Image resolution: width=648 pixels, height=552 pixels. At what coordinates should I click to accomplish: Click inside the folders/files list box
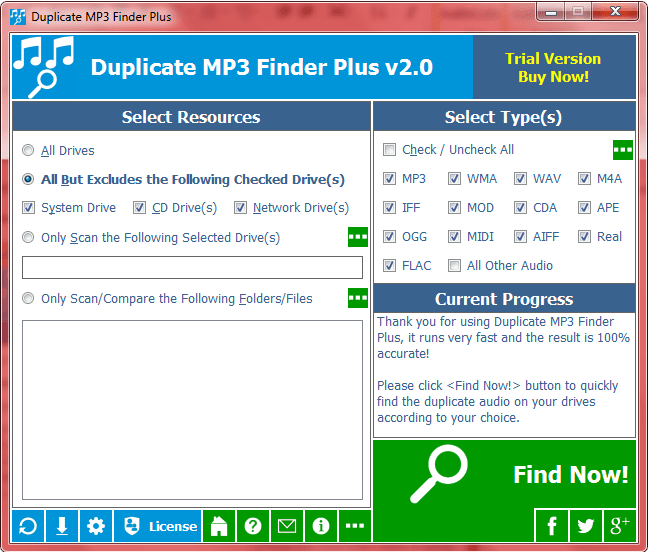[192, 410]
